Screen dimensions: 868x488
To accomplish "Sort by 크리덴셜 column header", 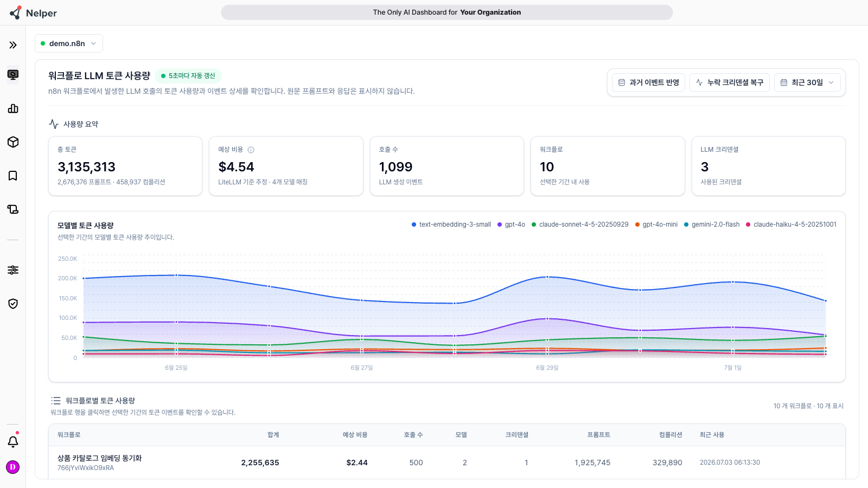I will pyautogui.click(x=517, y=435).
